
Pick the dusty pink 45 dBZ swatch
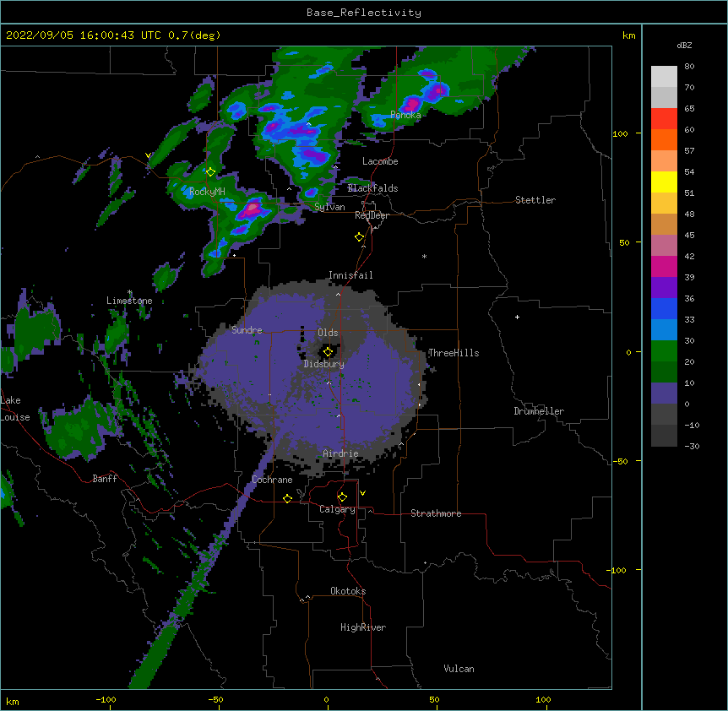pyautogui.click(x=664, y=245)
